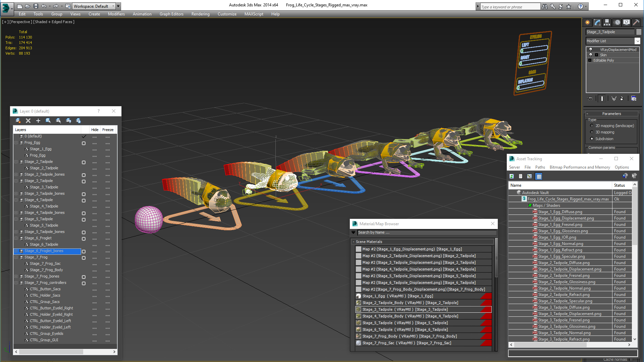Toggle VRayDisplacementMod lightbulb in modifier stack

point(591,49)
